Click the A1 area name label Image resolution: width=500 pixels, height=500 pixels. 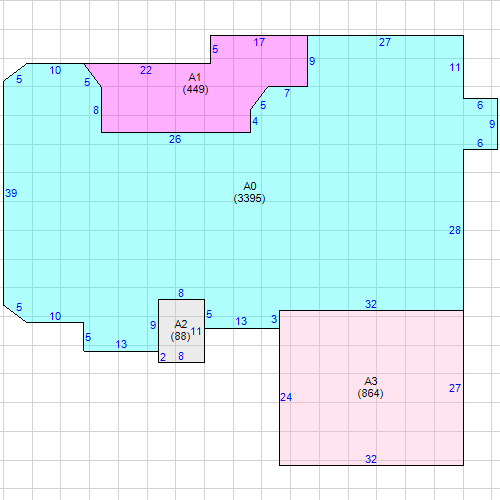point(195,77)
